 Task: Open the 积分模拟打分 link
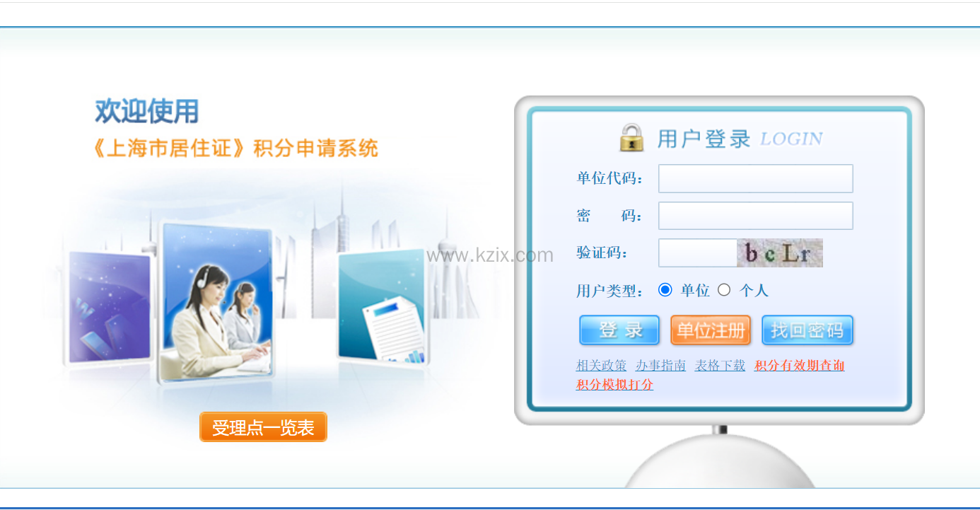(x=614, y=385)
